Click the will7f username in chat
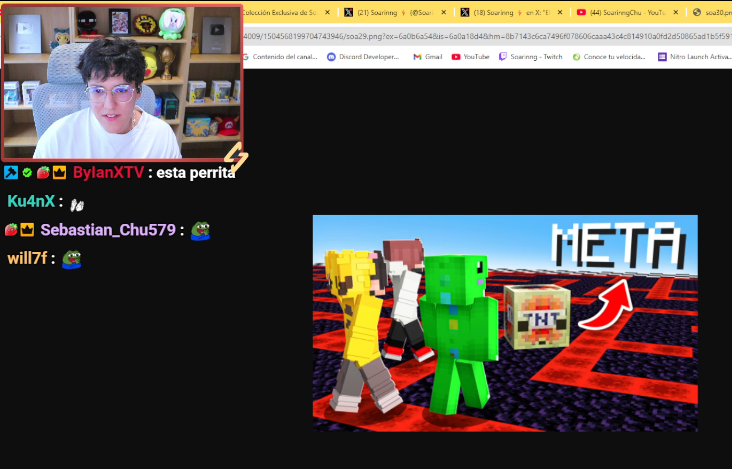The height and width of the screenshot is (469, 732). (27, 258)
